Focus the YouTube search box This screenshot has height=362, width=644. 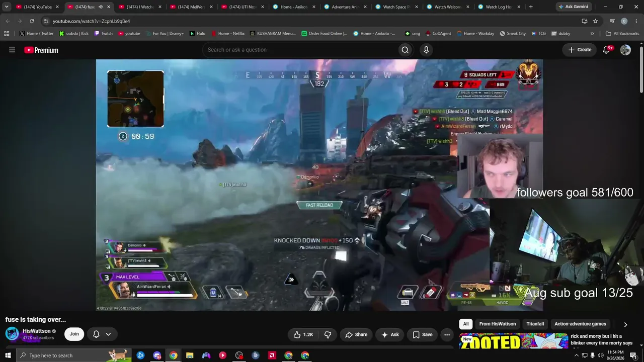[299, 50]
